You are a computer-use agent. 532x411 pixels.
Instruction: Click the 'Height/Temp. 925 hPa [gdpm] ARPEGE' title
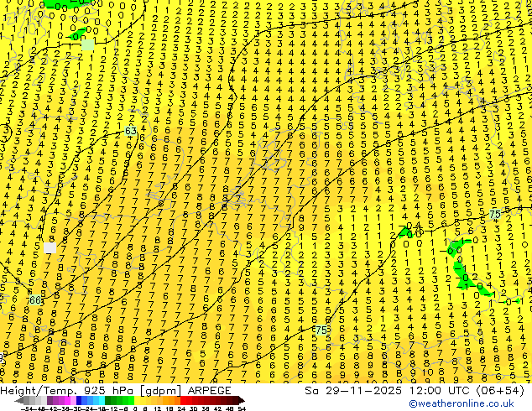point(116,391)
